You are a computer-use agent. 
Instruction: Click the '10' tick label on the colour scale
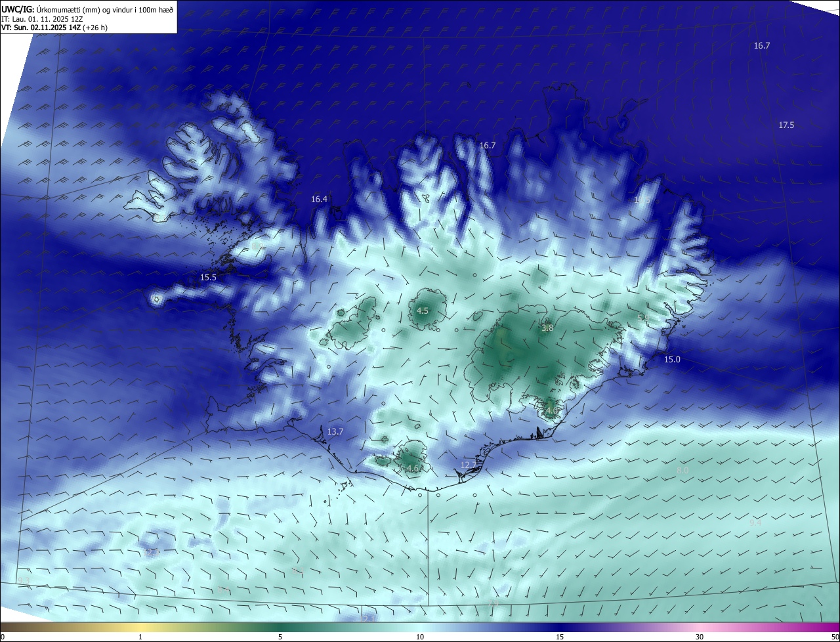point(420,637)
